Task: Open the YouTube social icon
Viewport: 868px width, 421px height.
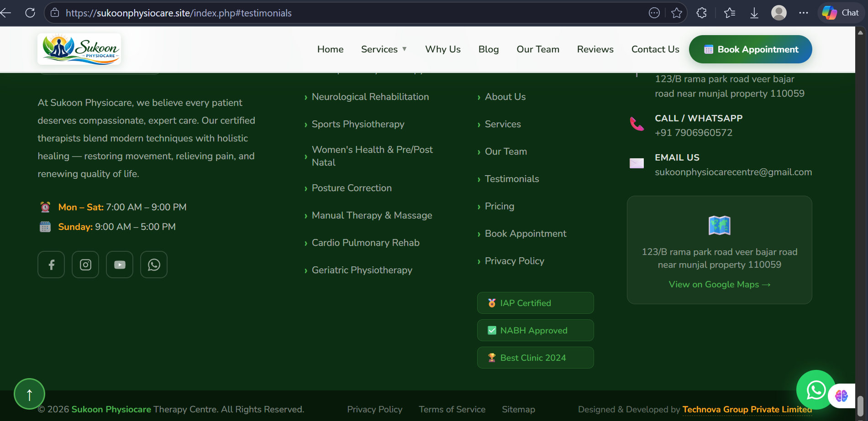Action: (120, 265)
